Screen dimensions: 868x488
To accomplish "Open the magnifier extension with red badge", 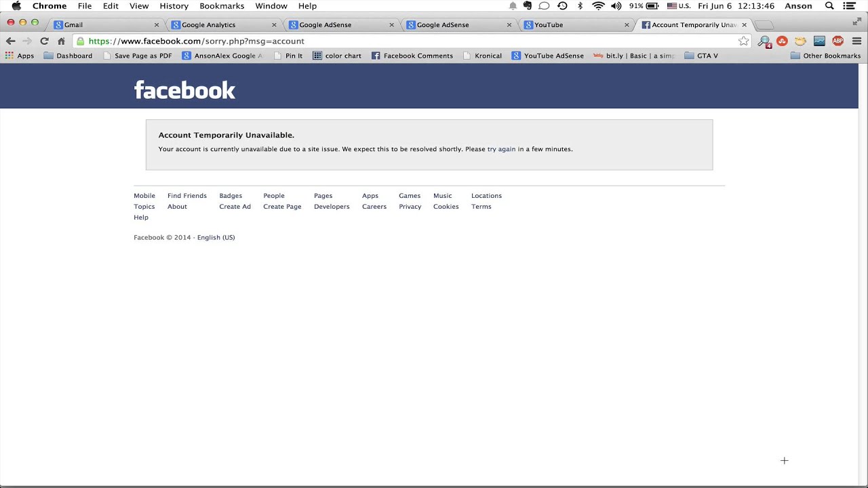I will 764,41.
